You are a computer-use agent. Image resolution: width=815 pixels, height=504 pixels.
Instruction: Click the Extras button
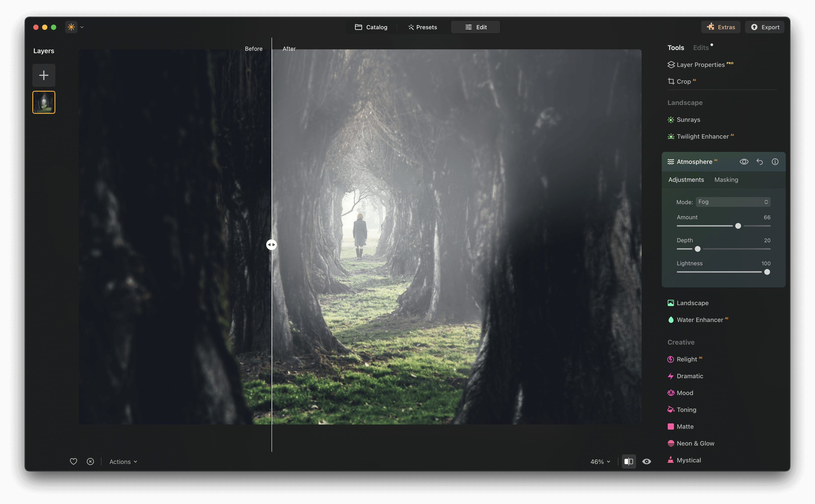(x=721, y=27)
